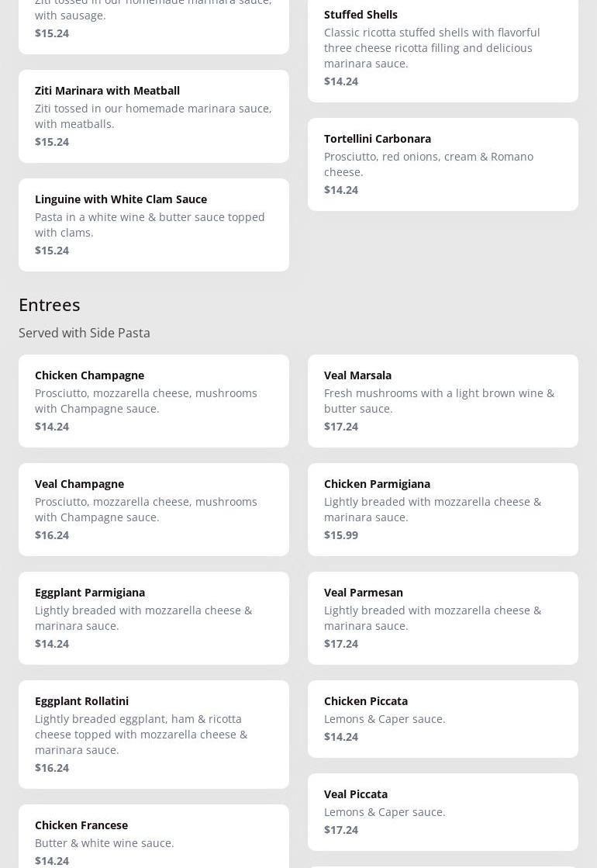Select the Chicken Champagne entree
The image size is (597, 868).
pyautogui.click(x=154, y=401)
